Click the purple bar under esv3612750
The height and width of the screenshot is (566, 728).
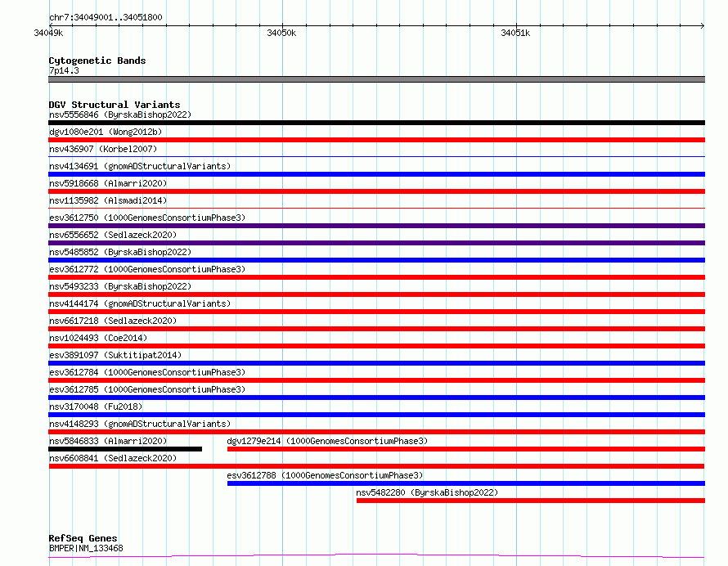(x=376, y=226)
